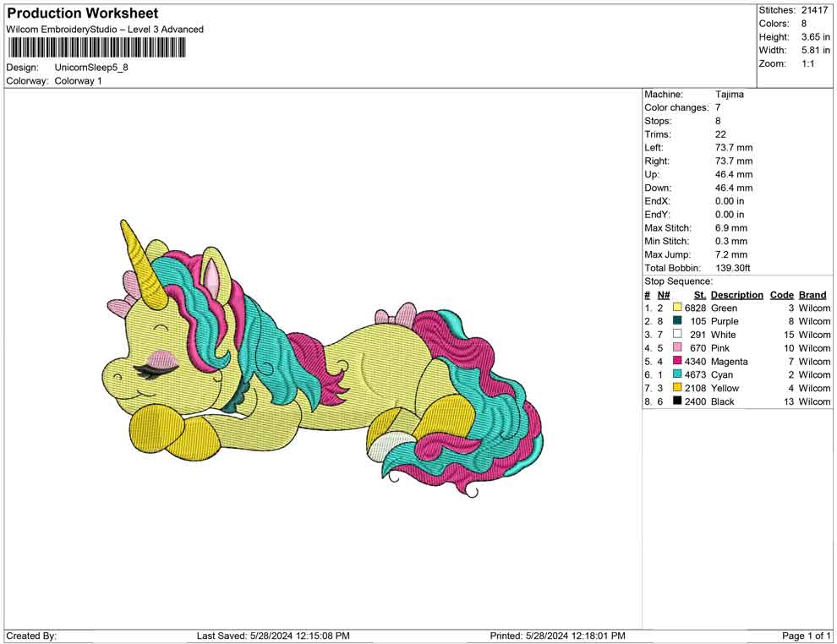This screenshot has width=837, height=644.
Task: Click the Max Stitch value 6.9 mm
Action: pos(731,228)
